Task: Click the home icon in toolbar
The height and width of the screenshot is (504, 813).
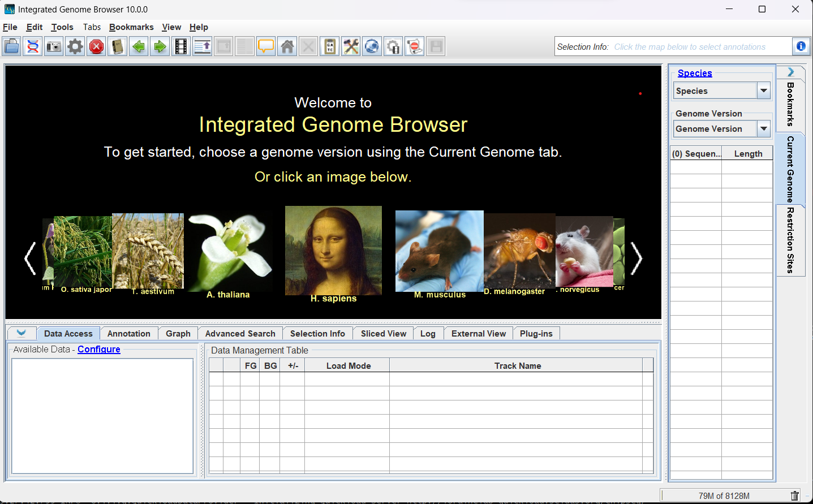Action: 287,46
